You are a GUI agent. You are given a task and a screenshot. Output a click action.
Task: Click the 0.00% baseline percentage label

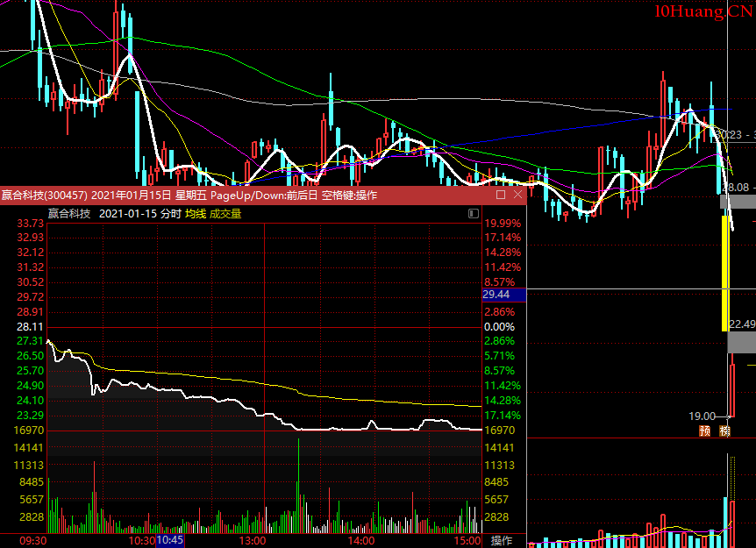pyautogui.click(x=500, y=326)
